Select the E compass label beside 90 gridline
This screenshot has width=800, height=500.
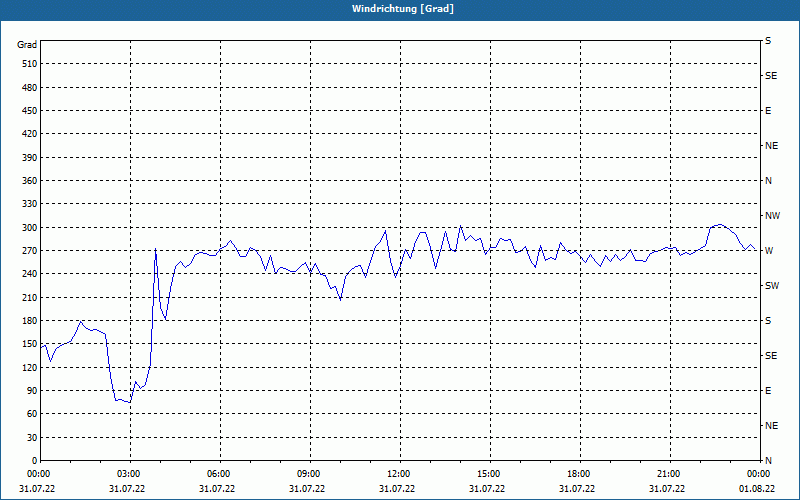pyautogui.click(x=768, y=390)
